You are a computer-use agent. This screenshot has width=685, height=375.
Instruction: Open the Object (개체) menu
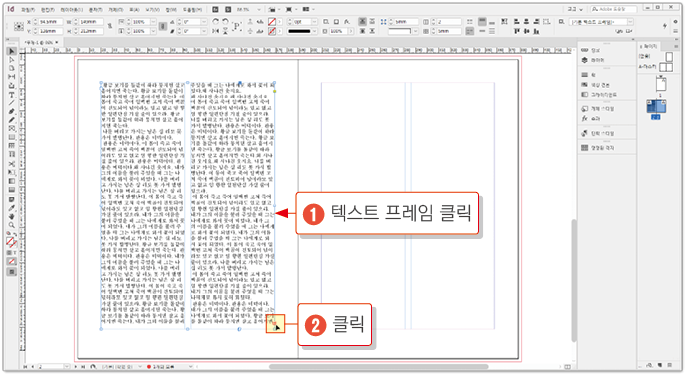pyautogui.click(x=115, y=9)
